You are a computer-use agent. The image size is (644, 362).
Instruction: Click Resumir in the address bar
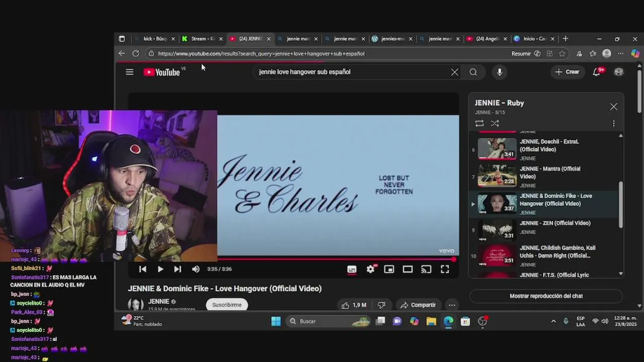pos(521,53)
